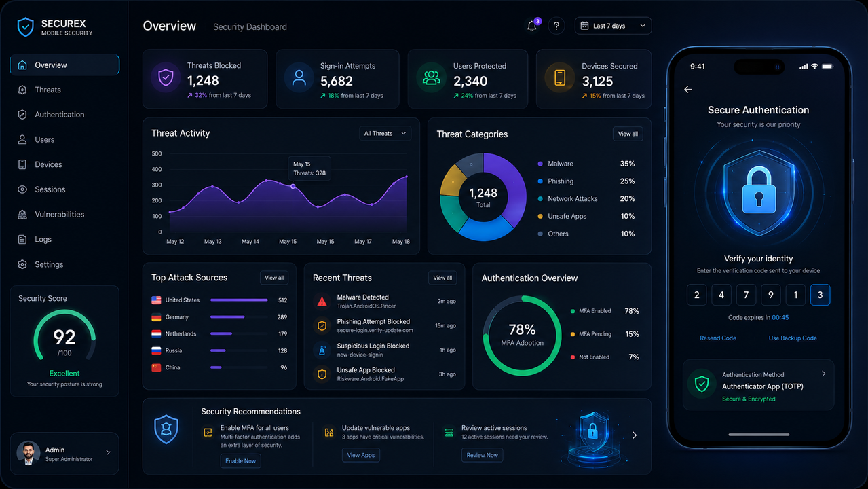Open the notifications bell icon
The height and width of the screenshot is (489, 868).
[x=532, y=26]
